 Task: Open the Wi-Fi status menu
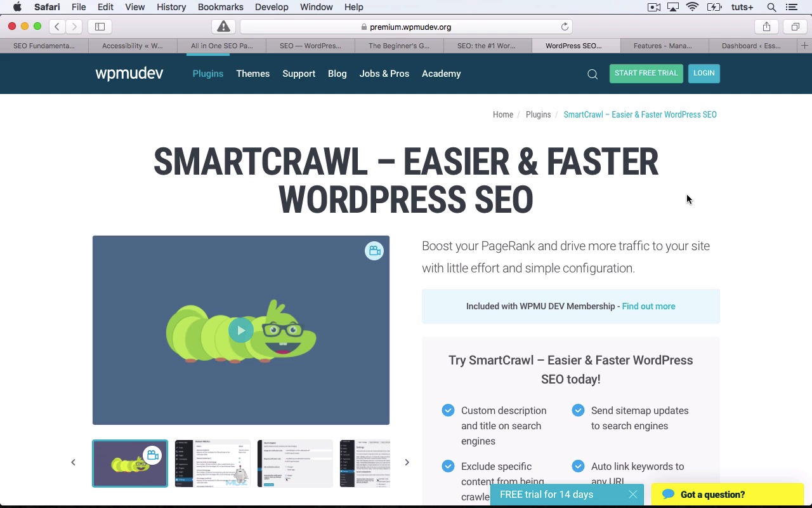point(693,7)
